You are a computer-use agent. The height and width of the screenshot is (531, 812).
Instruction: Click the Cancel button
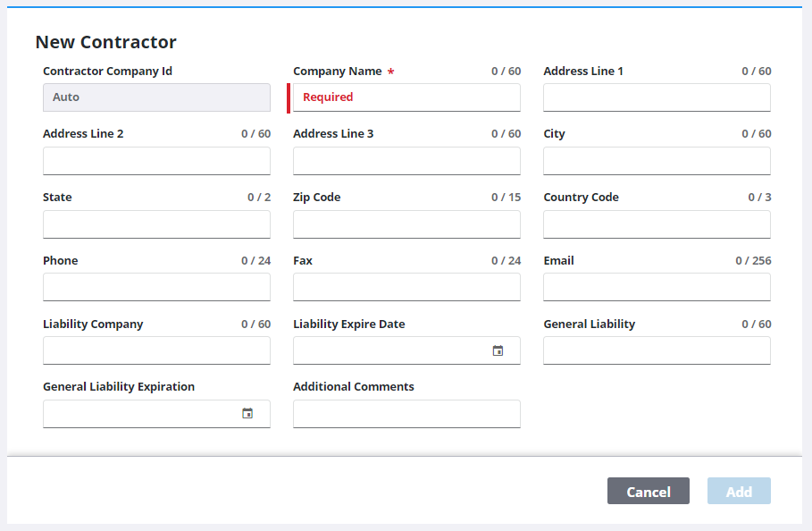648,491
